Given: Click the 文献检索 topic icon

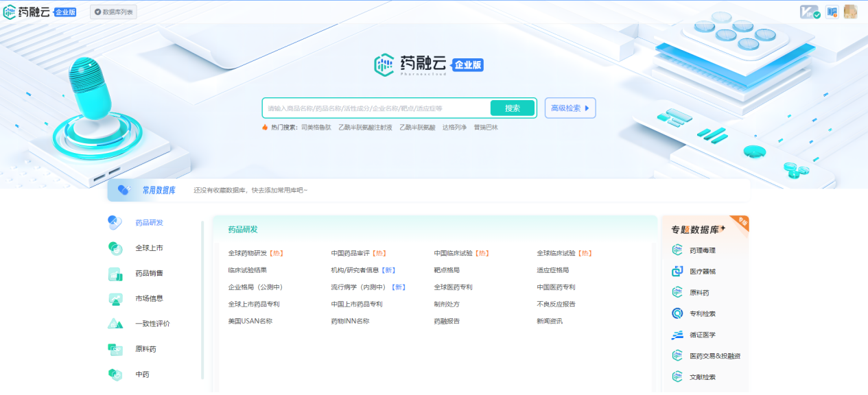Looking at the screenshot, I should [x=677, y=377].
